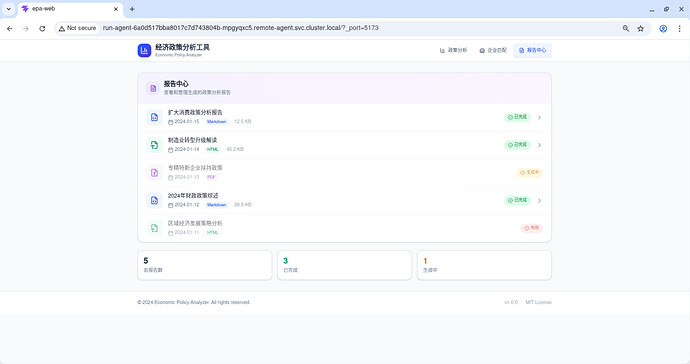
Task: Click the Markdown tag dated 2024-01-12
Action: coord(217,205)
